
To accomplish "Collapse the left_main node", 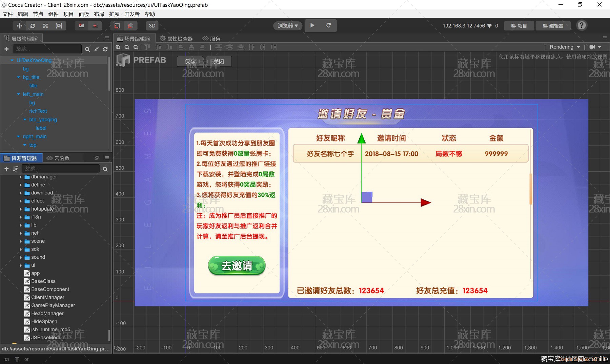I will pos(18,94).
